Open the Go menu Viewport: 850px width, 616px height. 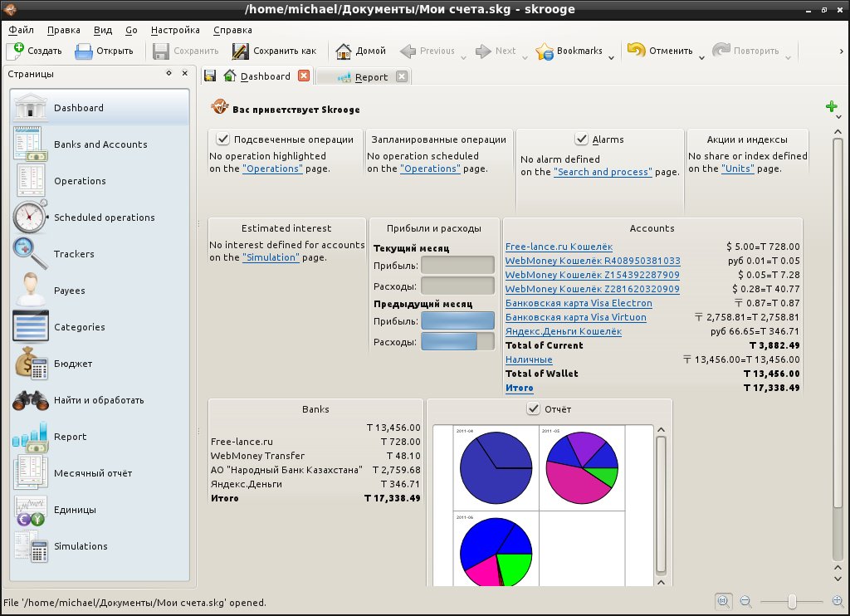click(x=131, y=30)
